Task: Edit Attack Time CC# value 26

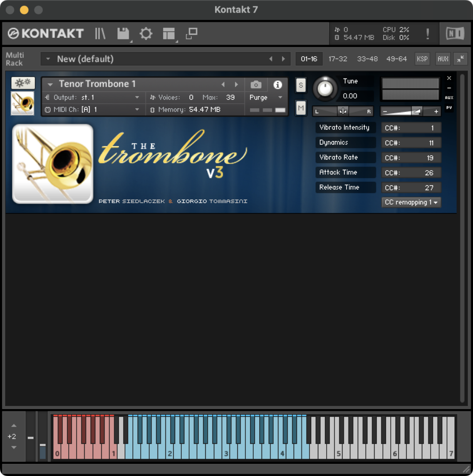Action: (411, 173)
